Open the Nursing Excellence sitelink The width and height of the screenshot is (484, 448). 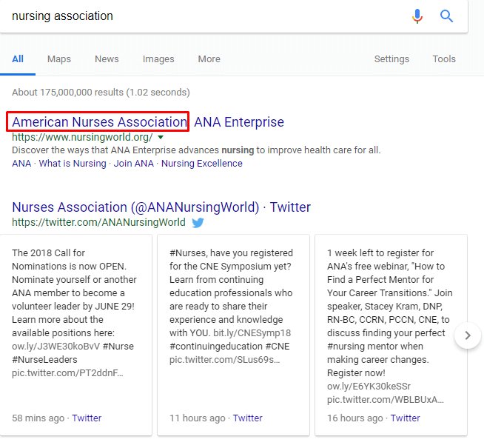(202, 164)
